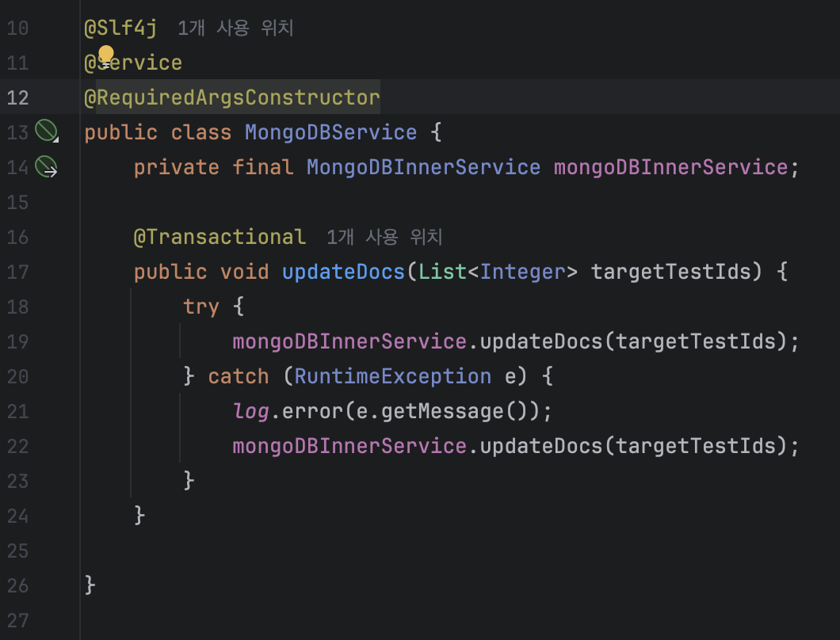Click the final keyword on the field declaration

pyautogui.click(x=262, y=167)
